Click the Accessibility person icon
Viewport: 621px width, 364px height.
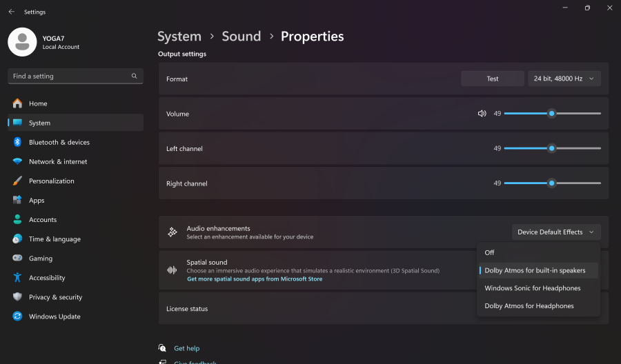(x=17, y=278)
